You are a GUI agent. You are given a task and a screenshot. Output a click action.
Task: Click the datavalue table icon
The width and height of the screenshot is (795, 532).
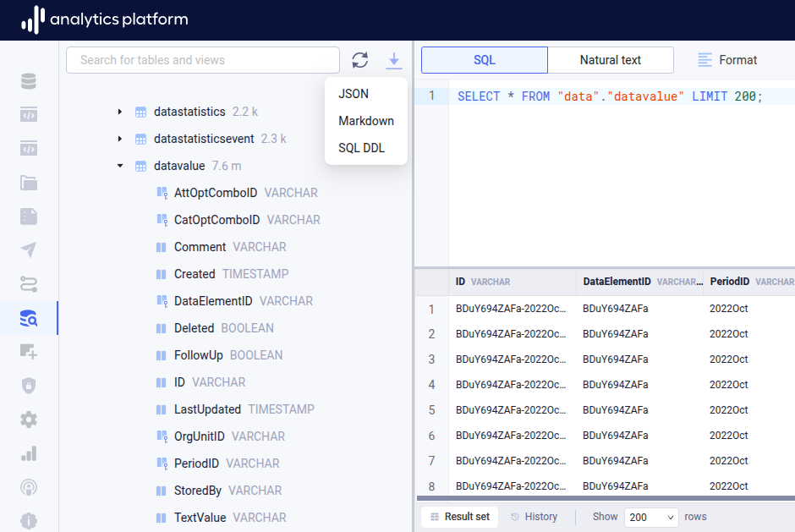(x=141, y=166)
